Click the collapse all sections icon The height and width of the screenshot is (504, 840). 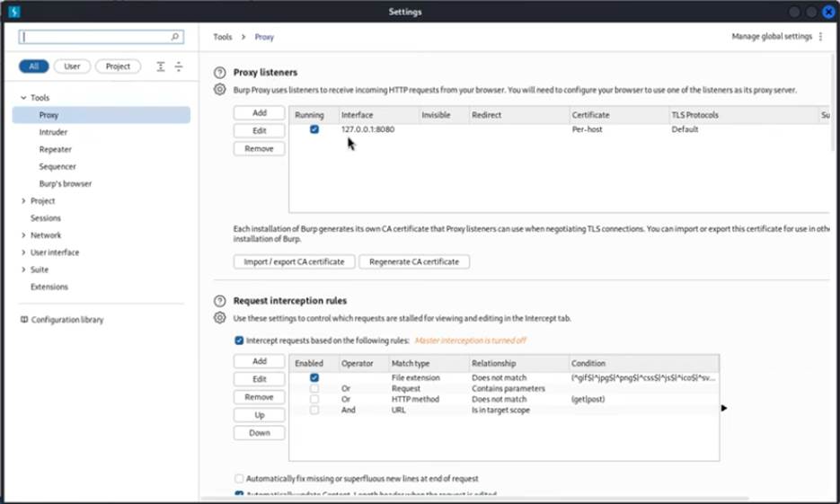[179, 66]
